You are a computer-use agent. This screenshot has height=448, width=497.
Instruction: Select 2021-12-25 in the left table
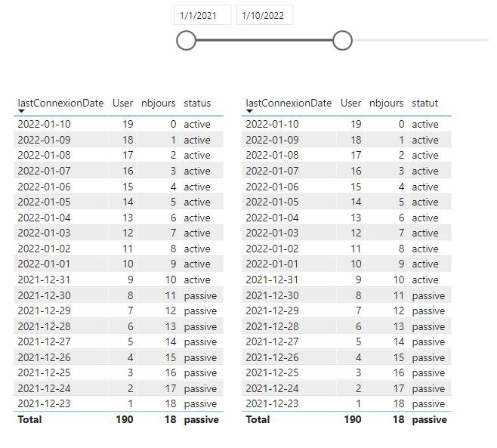44,373
